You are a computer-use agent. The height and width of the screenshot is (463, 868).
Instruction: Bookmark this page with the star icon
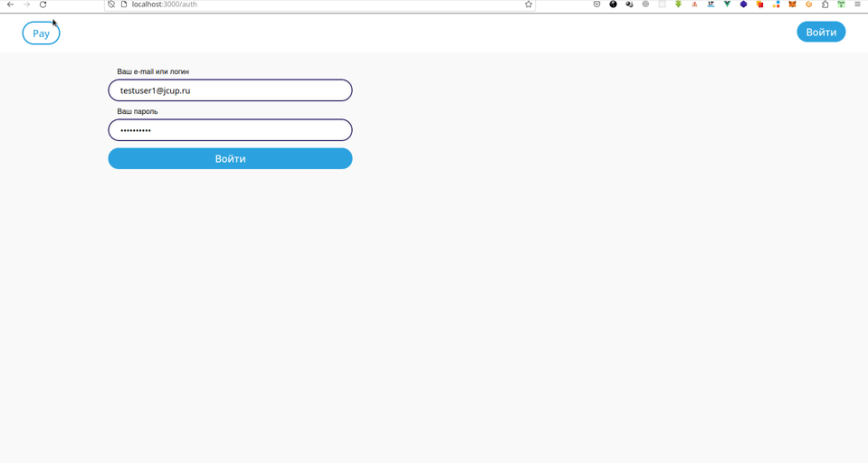pos(528,5)
